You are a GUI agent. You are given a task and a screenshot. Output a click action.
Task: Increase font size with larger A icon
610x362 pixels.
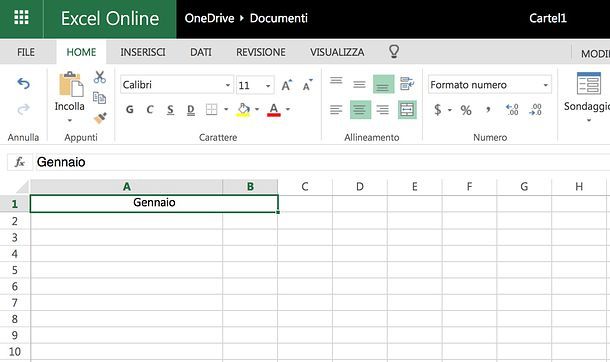pyautogui.click(x=287, y=85)
